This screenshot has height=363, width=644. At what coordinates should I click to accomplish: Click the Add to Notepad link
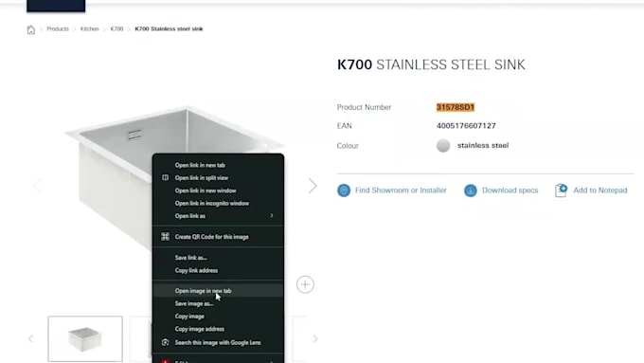tap(600, 191)
